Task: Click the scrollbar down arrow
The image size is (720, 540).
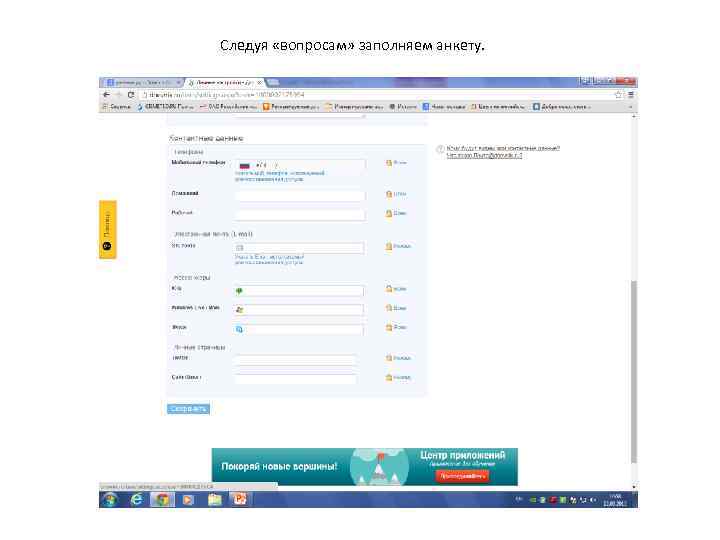Action: point(634,487)
